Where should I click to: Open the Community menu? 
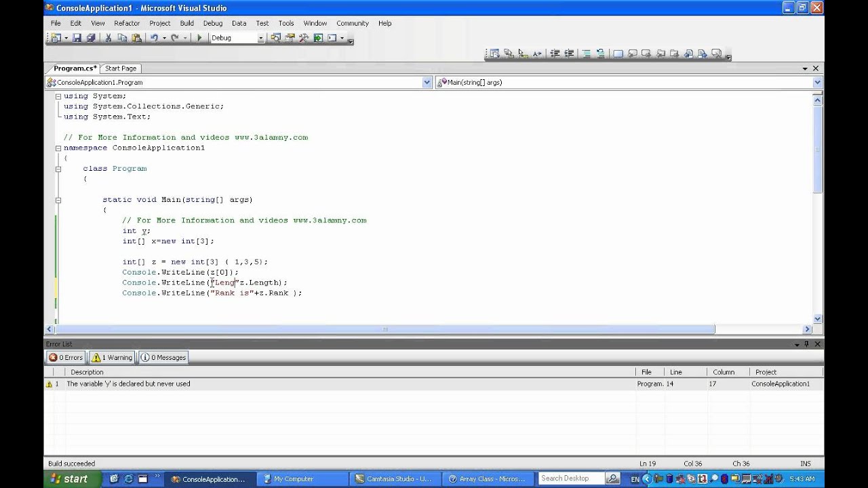tap(353, 23)
